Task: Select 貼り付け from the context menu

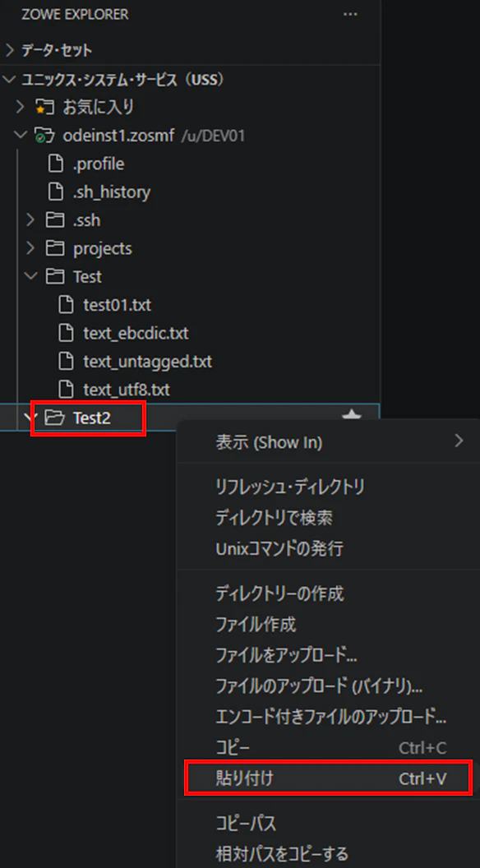Action: [328, 779]
